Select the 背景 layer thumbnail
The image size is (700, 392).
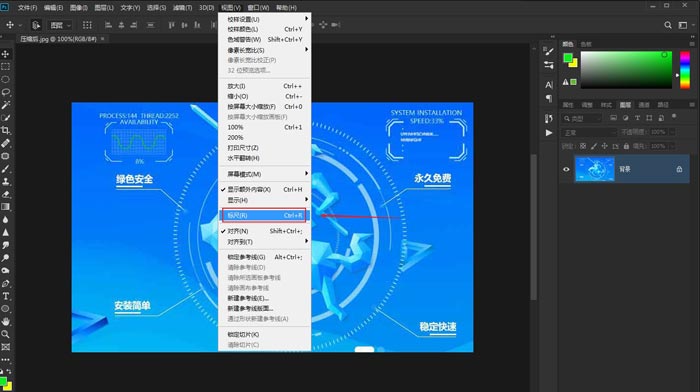click(x=595, y=169)
